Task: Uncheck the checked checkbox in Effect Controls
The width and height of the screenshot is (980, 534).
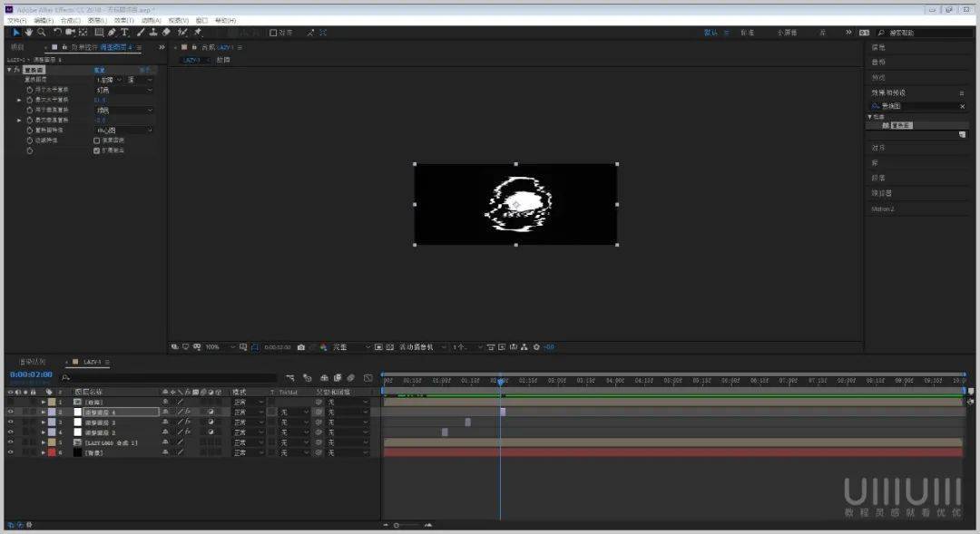Action: pos(97,150)
